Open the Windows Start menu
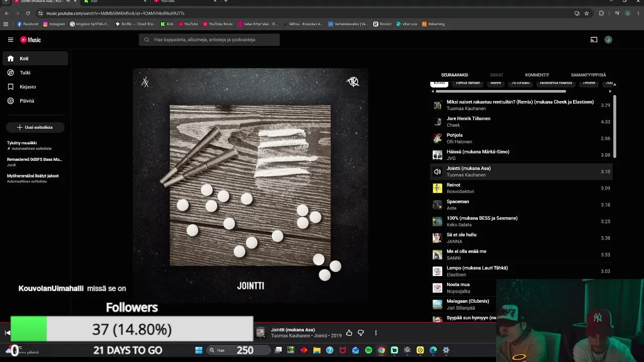The image size is (644, 362). [199, 350]
